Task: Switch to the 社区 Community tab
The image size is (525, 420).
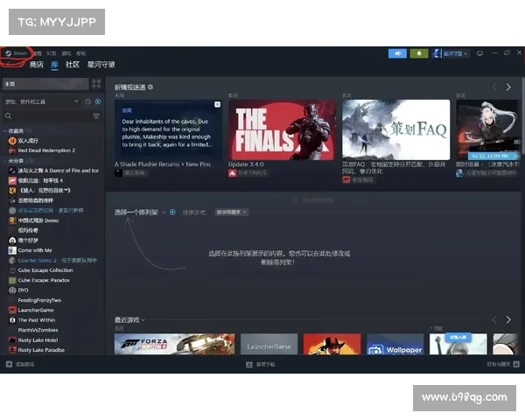Action: pyautogui.click(x=73, y=64)
